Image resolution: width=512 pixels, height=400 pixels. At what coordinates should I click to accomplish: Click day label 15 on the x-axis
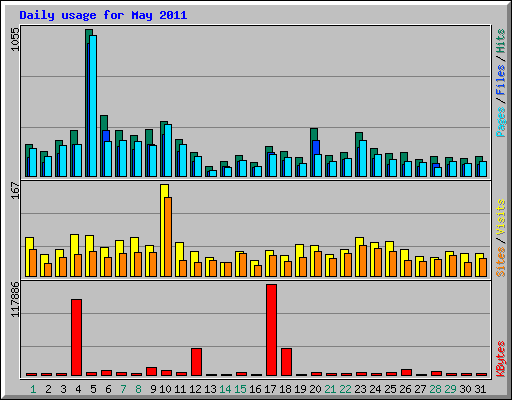(x=240, y=389)
